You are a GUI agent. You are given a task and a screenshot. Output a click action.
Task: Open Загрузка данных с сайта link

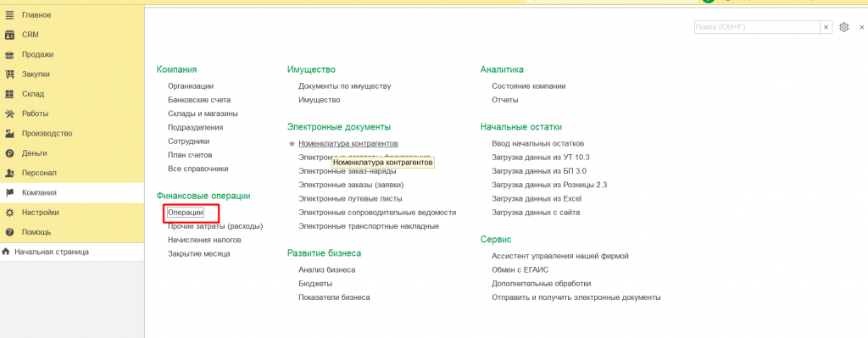pyautogui.click(x=536, y=213)
